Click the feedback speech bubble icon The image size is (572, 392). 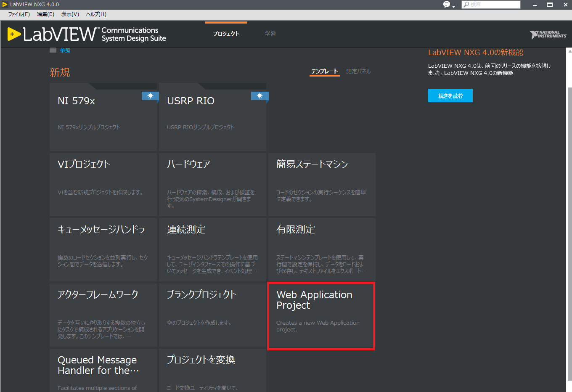(446, 5)
